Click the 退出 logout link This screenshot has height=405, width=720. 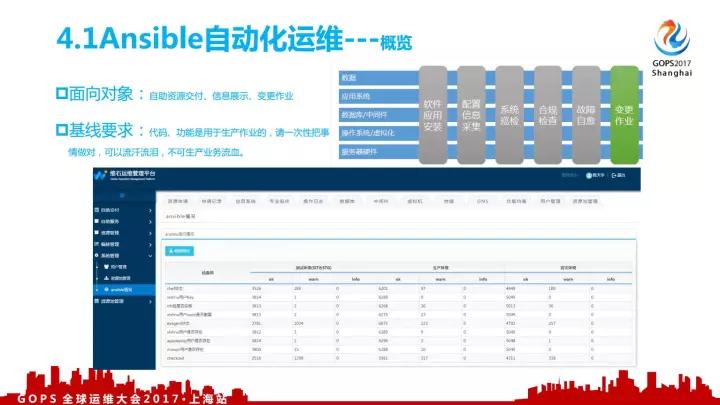pyautogui.click(x=621, y=175)
